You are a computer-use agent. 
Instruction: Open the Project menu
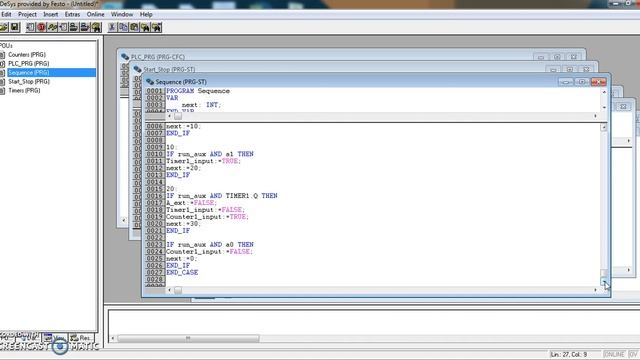(27, 14)
